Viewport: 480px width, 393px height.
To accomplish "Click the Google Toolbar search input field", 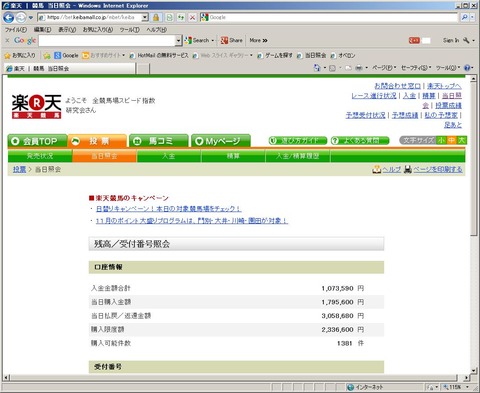I will (107, 41).
